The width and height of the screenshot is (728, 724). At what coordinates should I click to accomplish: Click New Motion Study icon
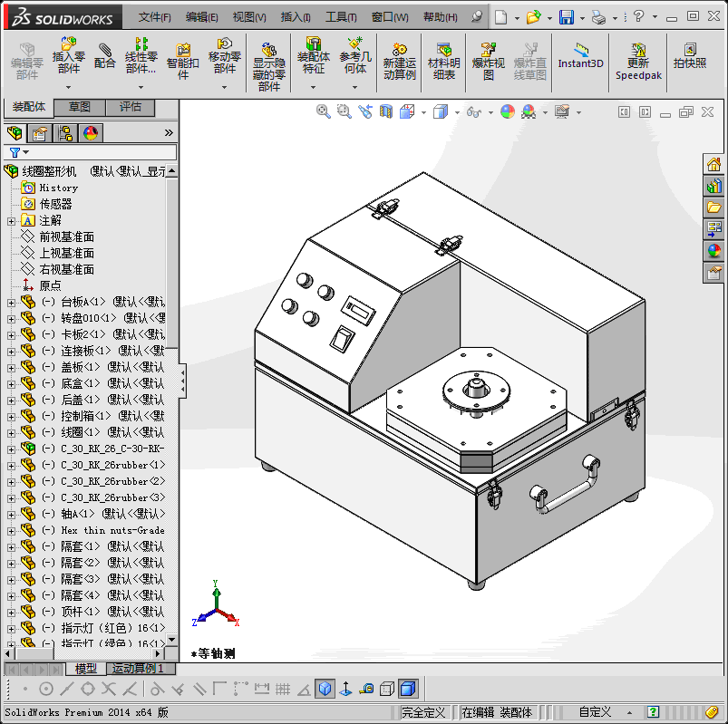(399, 62)
